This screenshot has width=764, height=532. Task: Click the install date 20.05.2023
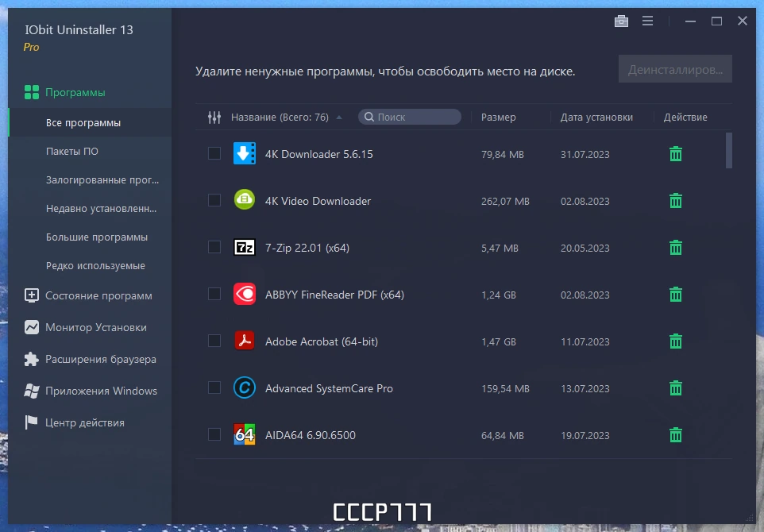click(x=585, y=248)
